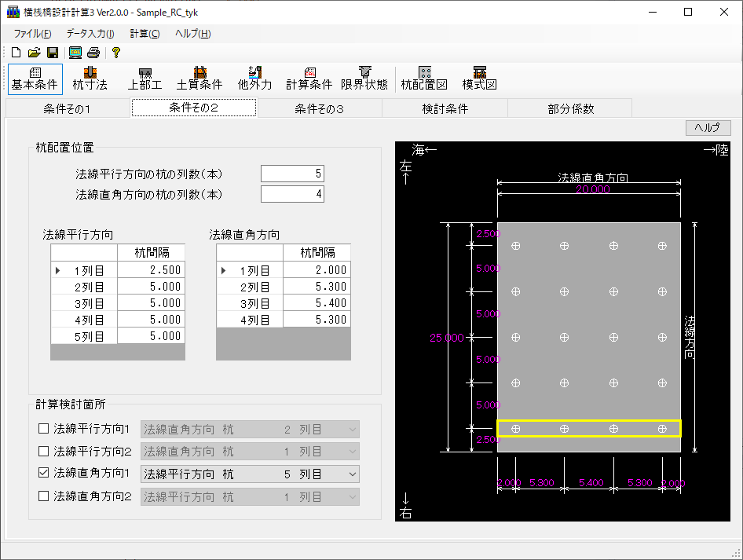Switch to the 部分係数 tab
Image resolution: width=743 pixels, height=560 pixels.
tap(570, 109)
